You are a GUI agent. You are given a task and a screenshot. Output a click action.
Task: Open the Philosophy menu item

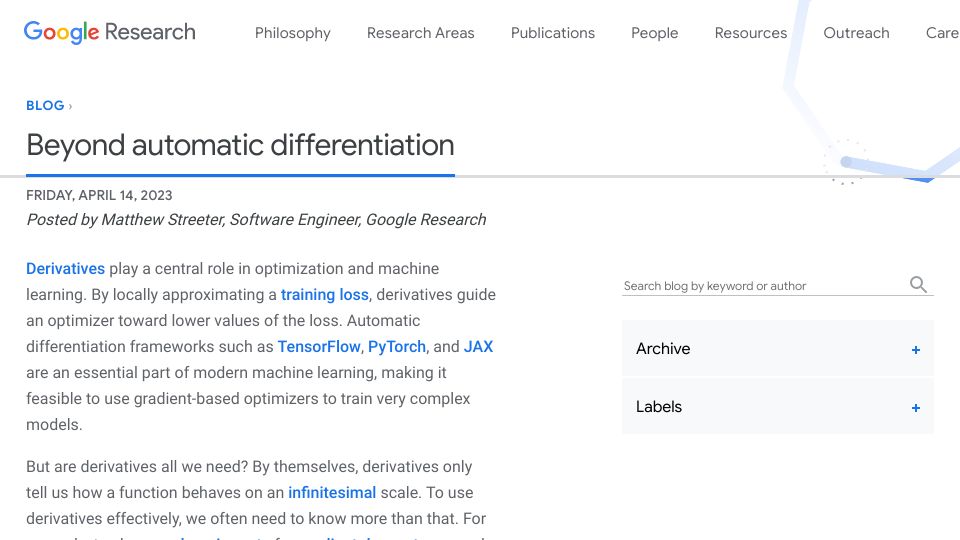tap(293, 33)
